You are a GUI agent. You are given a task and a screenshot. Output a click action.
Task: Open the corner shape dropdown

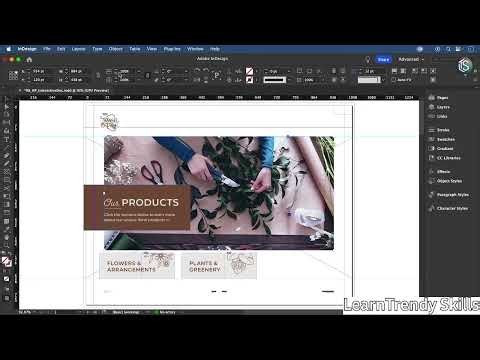pyautogui.click(x=383, y=80)
